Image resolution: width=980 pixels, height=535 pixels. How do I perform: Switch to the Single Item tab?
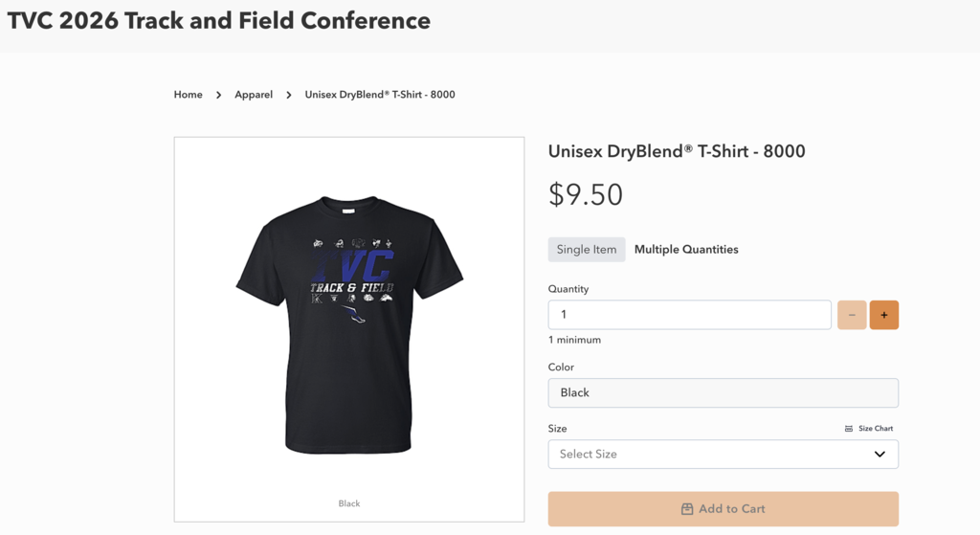click(x=587, y=250)
